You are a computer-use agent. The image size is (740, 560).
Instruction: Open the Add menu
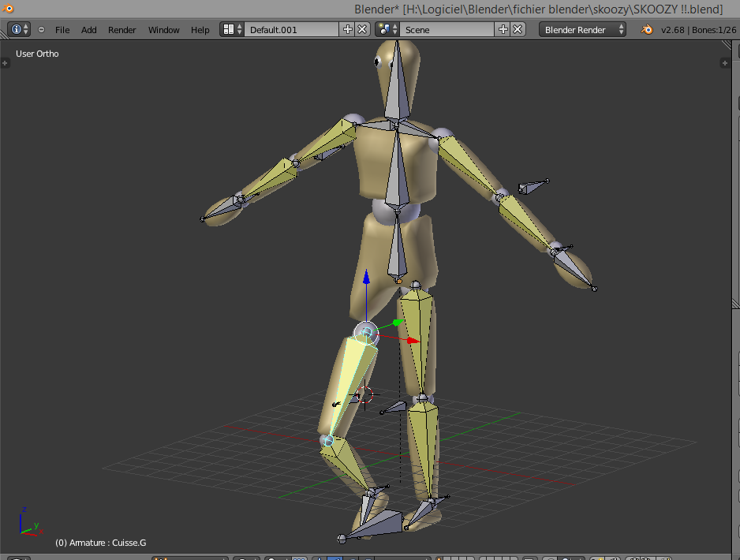[x=88, y=29]
